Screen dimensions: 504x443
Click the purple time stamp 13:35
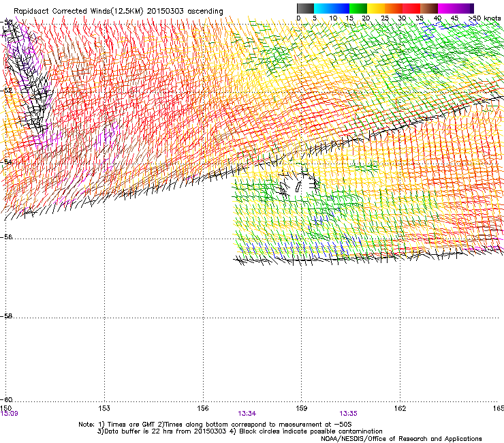(x=348, y=414)
